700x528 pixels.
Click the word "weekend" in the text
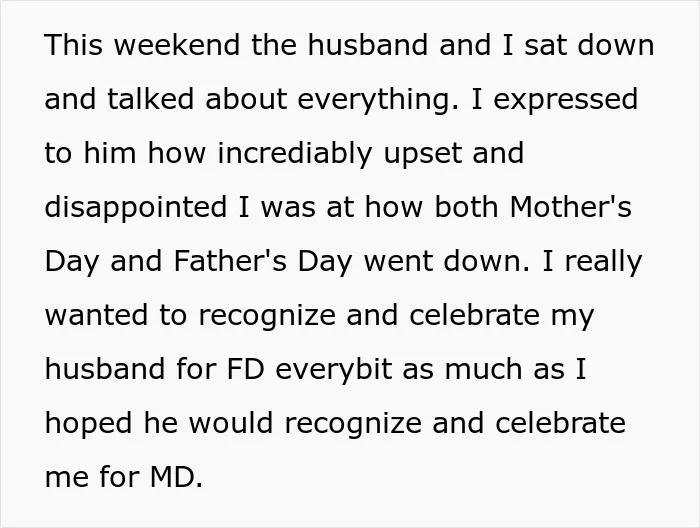(177, 45)
